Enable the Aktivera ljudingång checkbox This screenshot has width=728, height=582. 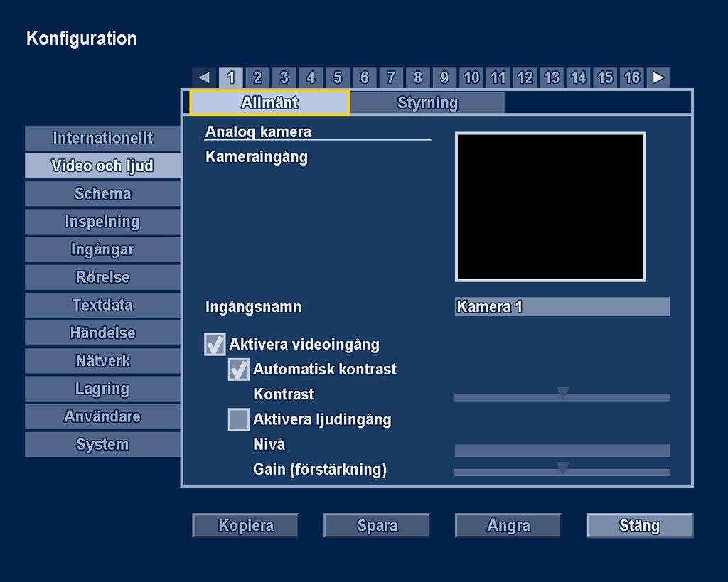point(239,419)
